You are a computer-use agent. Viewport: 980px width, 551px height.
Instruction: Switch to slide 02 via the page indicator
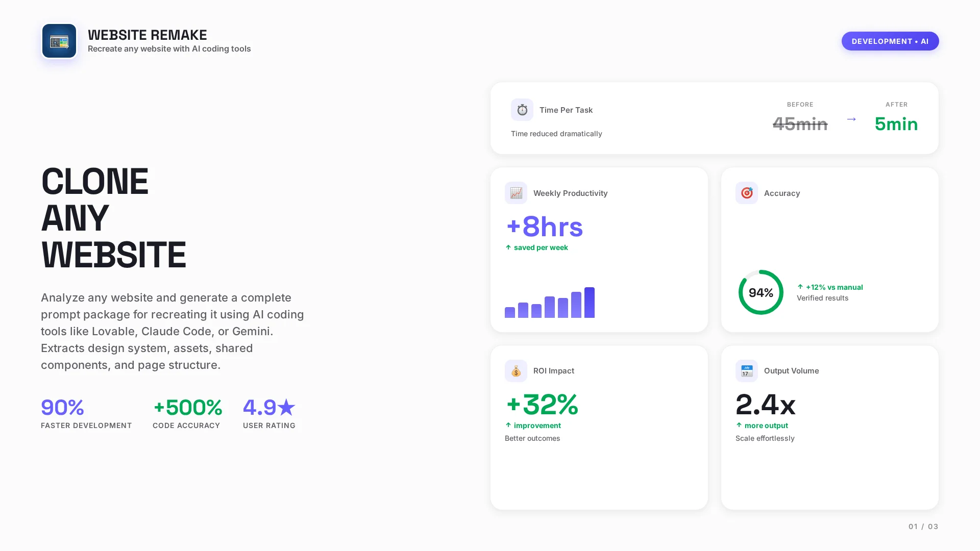pos(922,526)
